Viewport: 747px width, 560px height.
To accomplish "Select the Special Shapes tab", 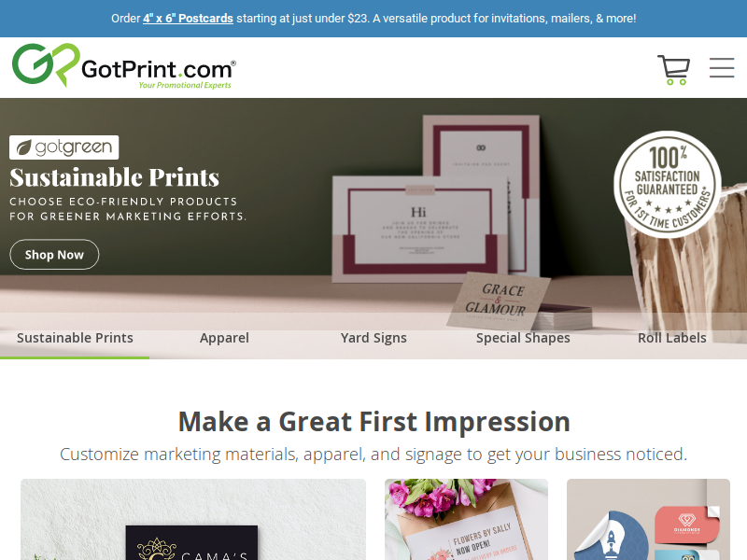I will (523, 338).
